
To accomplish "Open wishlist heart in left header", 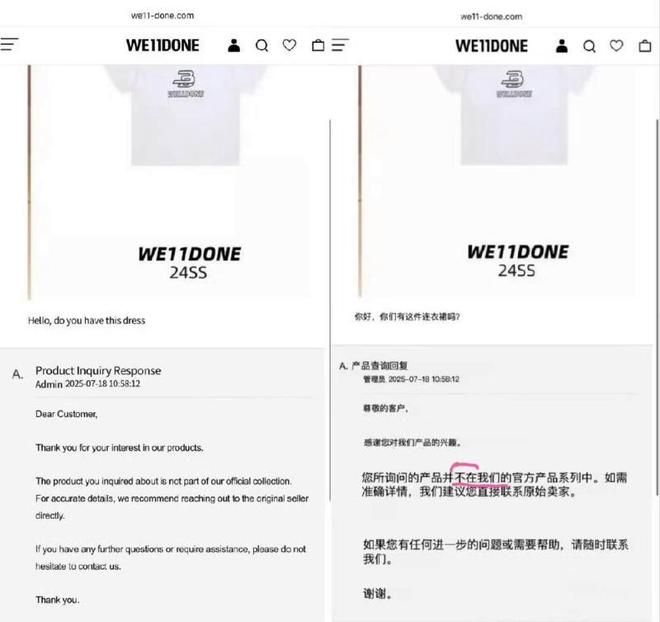I will point(289,45).
